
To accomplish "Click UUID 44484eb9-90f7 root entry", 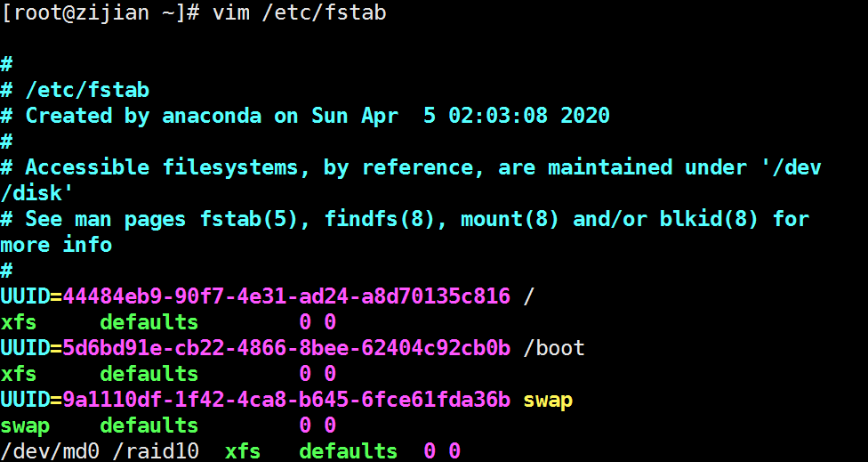I will tap(254, 296).
